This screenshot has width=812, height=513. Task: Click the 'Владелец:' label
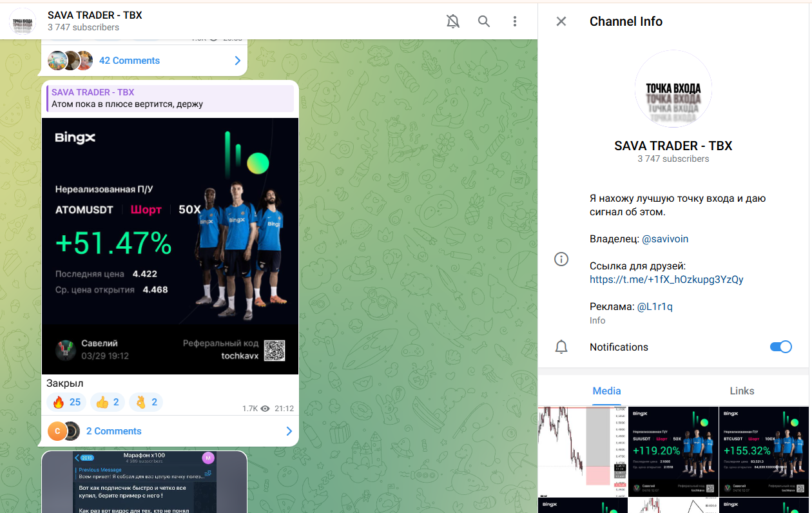point(614,238)
